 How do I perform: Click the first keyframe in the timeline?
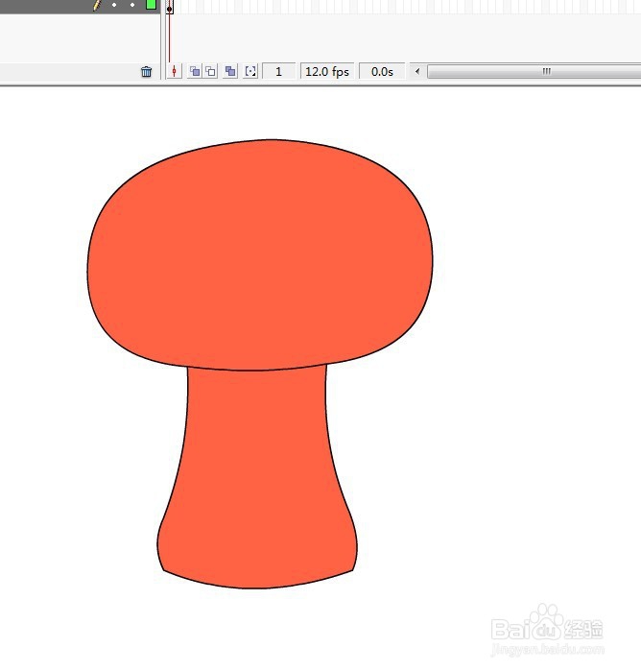(x=170, y=8)
